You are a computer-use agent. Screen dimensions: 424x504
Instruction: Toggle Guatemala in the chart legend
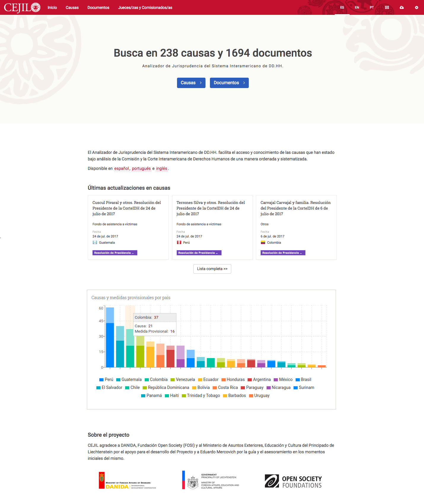[129, 379]
